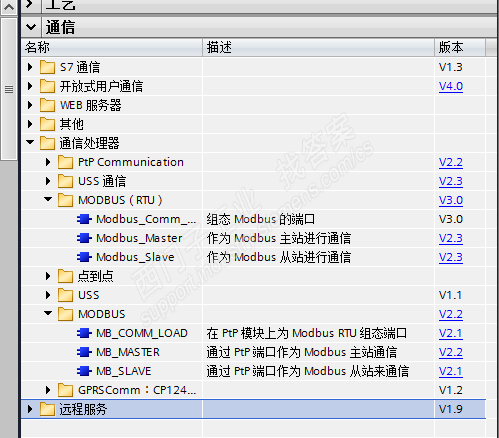Click the 版本 column header
The width and height of the screenshot is (499, 438).
(460, 47)
